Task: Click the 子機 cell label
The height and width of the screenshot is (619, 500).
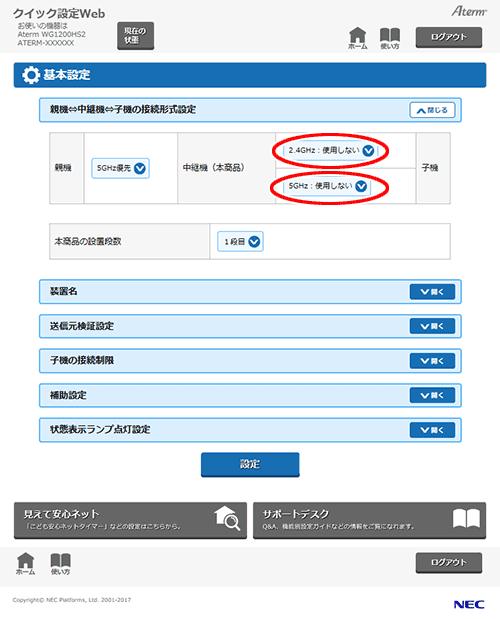Action: (430, 168)
